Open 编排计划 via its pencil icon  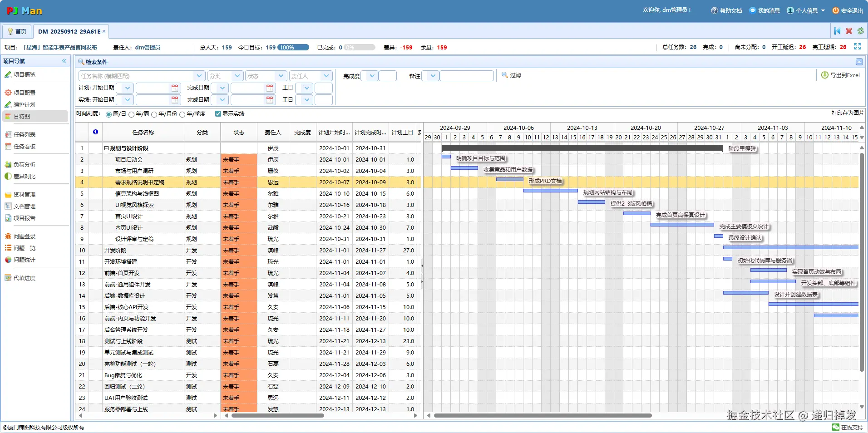click(8, 104)
